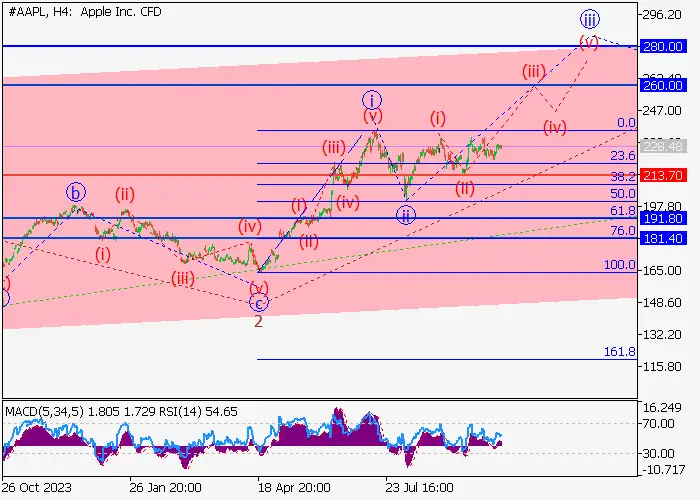Select the 76.0 Fibonacci level label
Image resolution: width=700 pixels, height=500 pixels.
pyautogui.click(x=623, y=231)
